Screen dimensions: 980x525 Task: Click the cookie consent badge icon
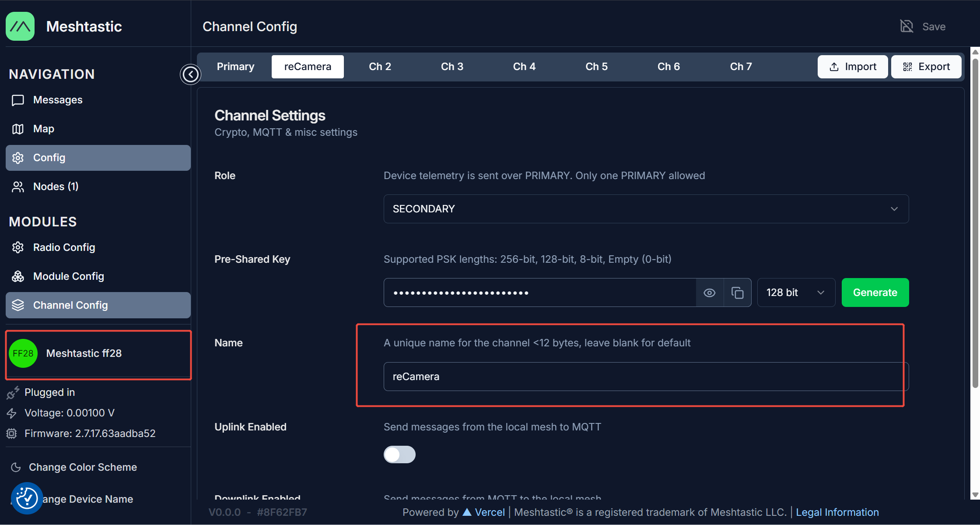[x=27, y=498]
